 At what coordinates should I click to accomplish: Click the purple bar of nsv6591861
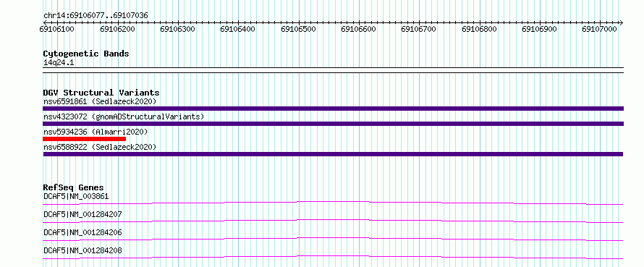click(x=333, y=109)
